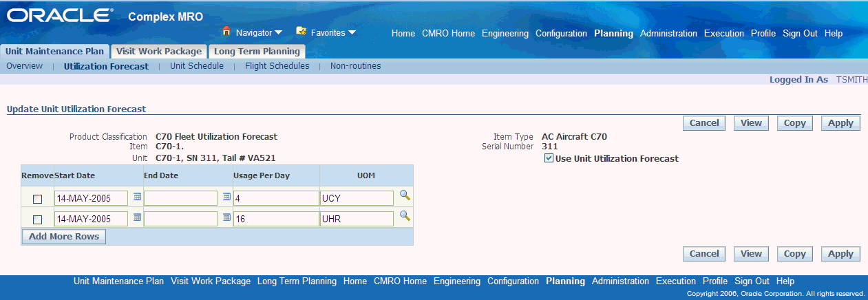This screenshot has height=300, width=868.
Task: Click footer Sign Out link
Action: pyautogui.click(x=752, y=281)
